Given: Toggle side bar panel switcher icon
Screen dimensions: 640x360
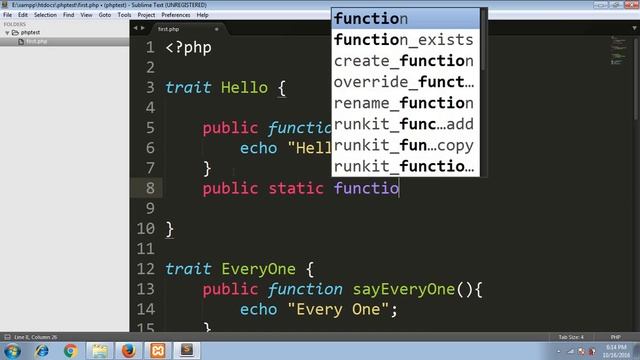Looking at the screenshot, I should tap(7, 337).
